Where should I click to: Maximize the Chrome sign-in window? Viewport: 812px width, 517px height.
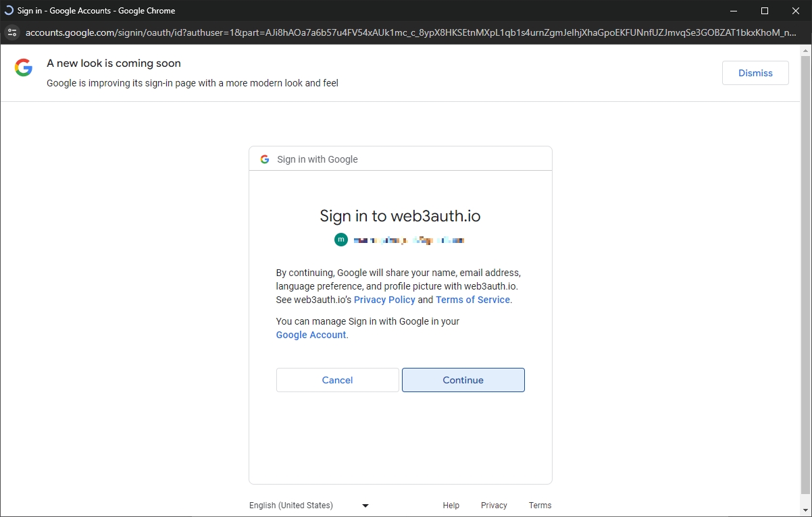point(765,11)
